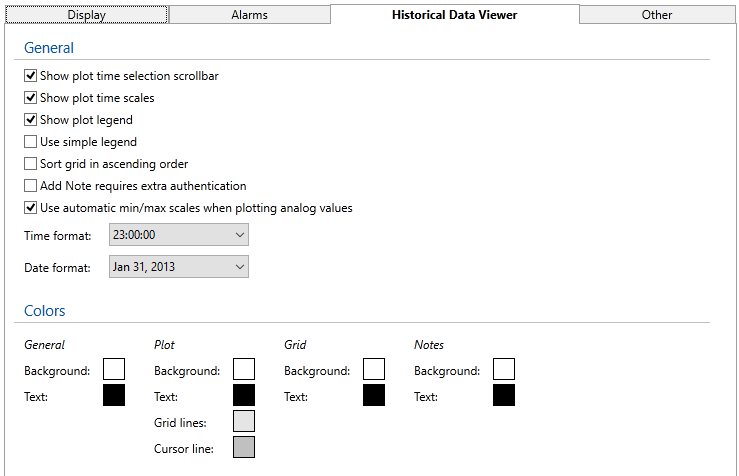Screen dimensions: 739x476
Task: Open the Date format dropdown
Action: pos(178,267)
